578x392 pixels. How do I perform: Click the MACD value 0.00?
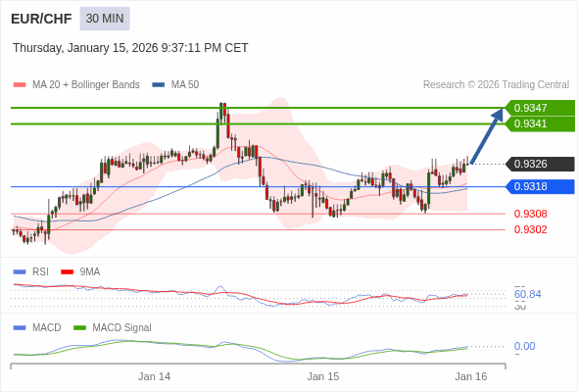click(x=524, y=346)
